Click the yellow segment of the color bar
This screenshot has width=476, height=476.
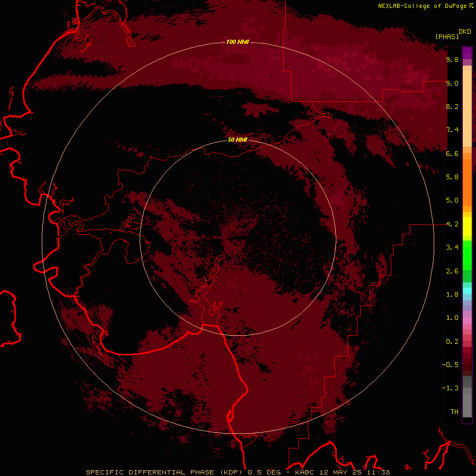(467, 226)
